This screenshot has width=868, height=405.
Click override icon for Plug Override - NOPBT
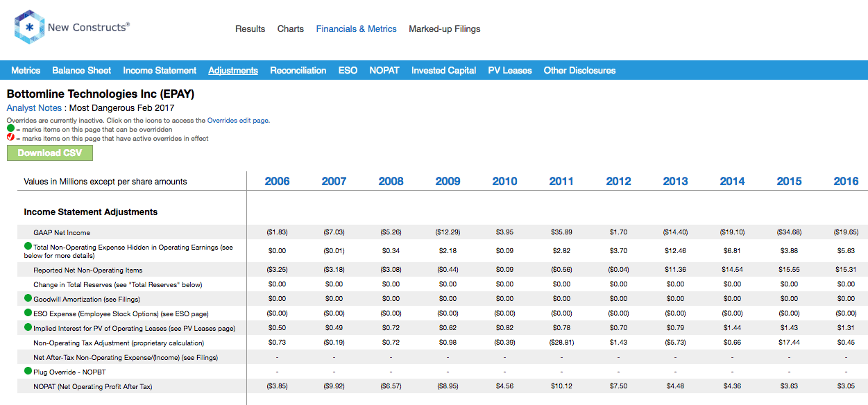coord(28,372)
